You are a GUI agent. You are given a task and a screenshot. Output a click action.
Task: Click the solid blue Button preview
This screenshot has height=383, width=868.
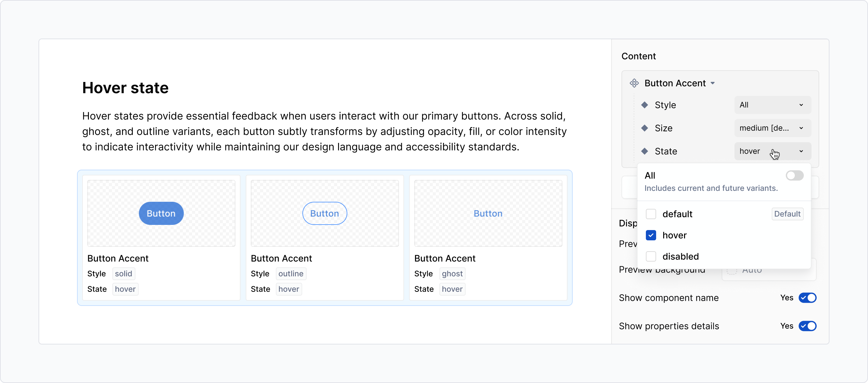point(161,213)
